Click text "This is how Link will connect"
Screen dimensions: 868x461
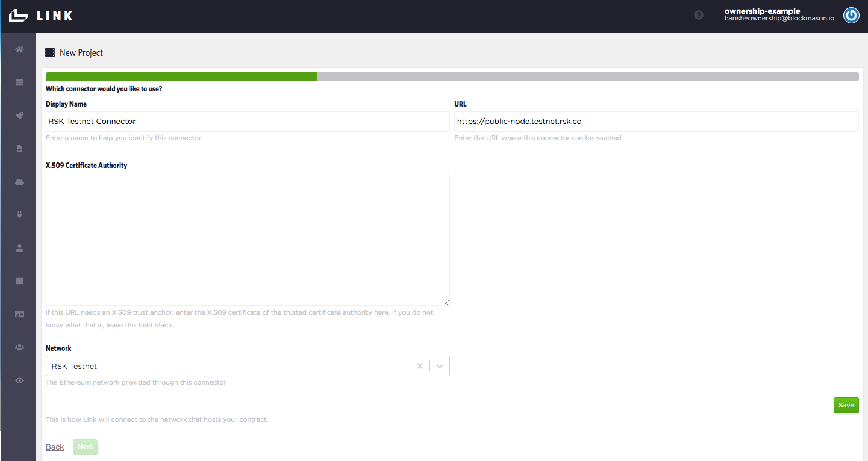pos(157,419)
